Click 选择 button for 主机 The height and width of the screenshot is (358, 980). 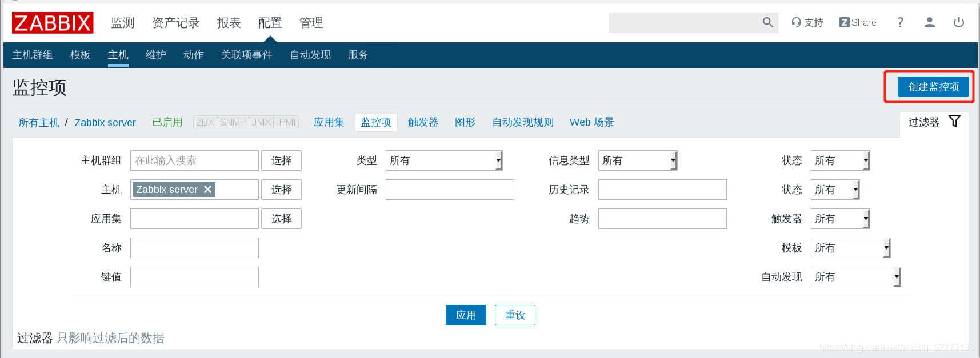282,190
